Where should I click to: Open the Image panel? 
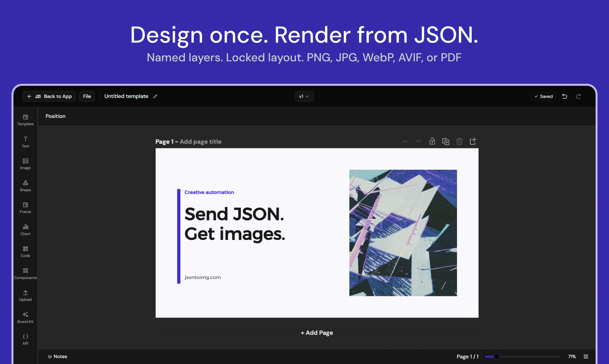click(25, 164)
